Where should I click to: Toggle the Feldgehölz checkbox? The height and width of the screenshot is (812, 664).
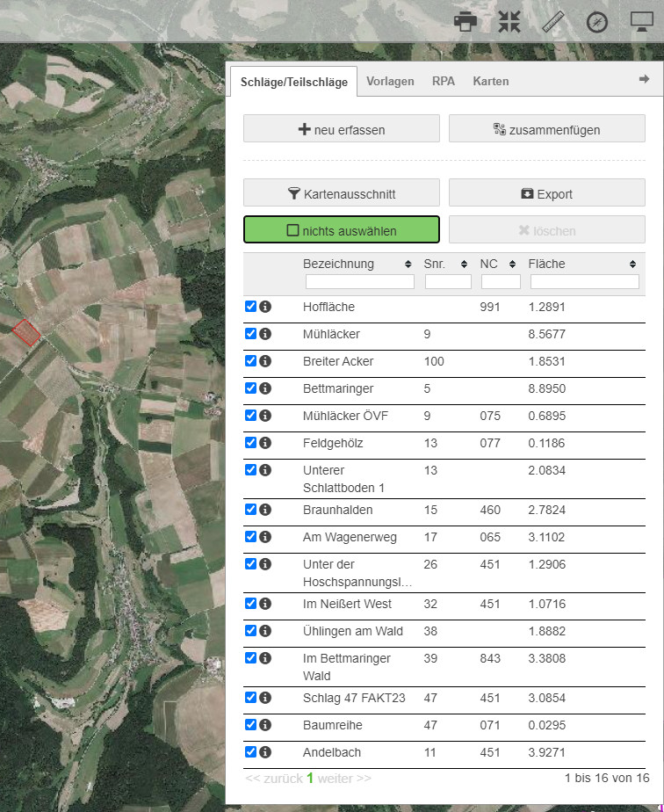click(x=250, y=442)
